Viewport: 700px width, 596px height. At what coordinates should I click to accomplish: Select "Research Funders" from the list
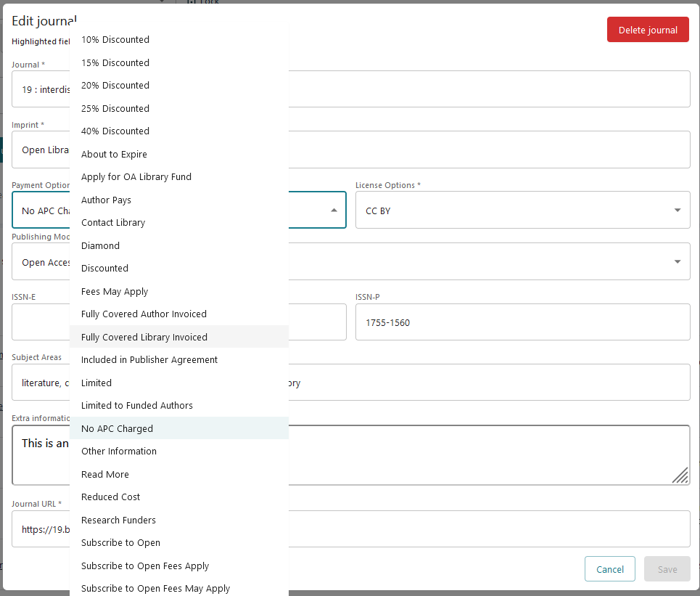[118, 520]
